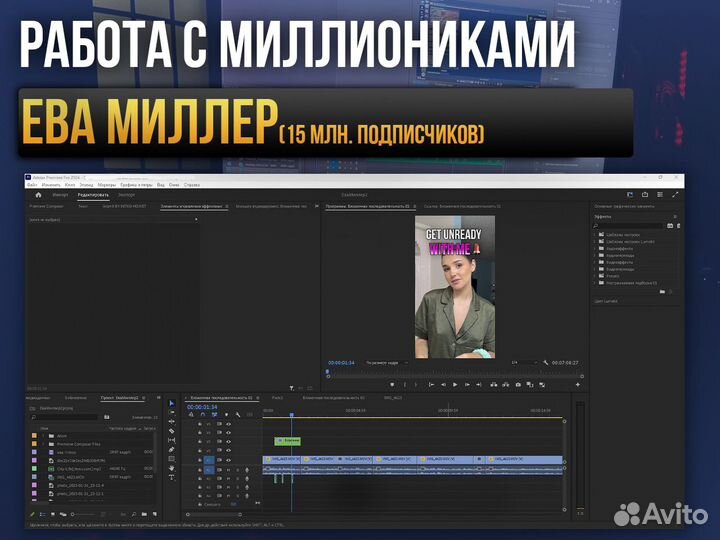Switch Project panel to icon view
720x540 pixels.
tap(53, 514)
